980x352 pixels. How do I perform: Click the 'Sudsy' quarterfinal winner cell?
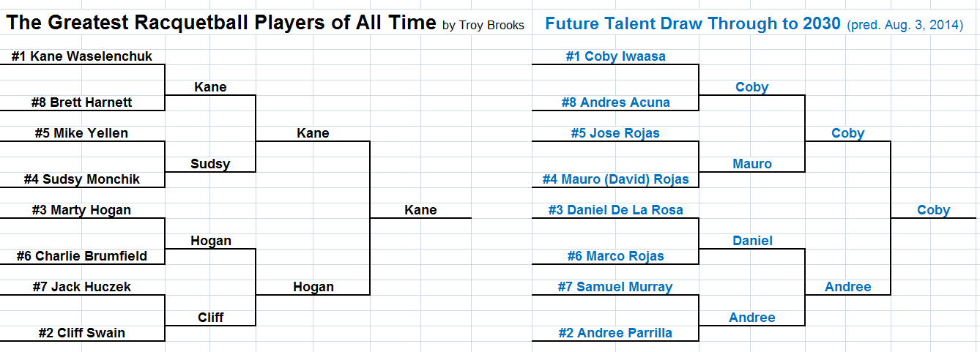click(210, 164)
